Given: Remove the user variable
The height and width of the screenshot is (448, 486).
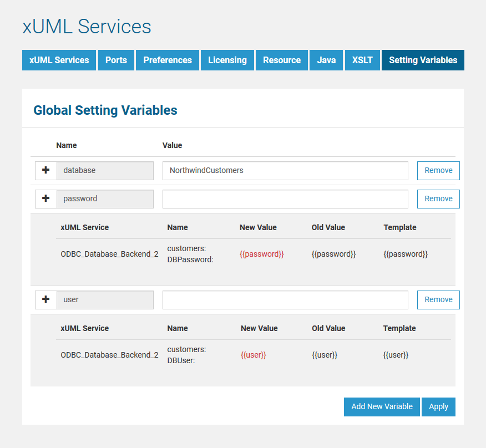Looking at the screenshot, I should (x=438, y=300).
